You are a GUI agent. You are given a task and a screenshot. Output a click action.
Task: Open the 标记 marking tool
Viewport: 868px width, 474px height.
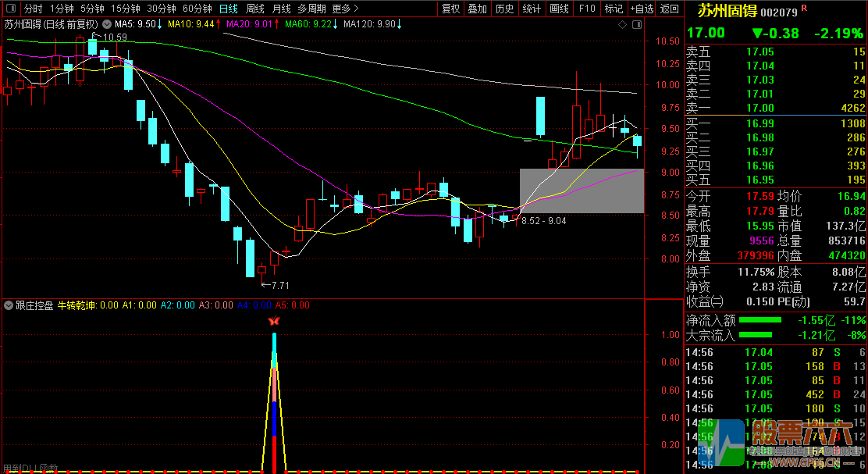click(x=614, y=9)
